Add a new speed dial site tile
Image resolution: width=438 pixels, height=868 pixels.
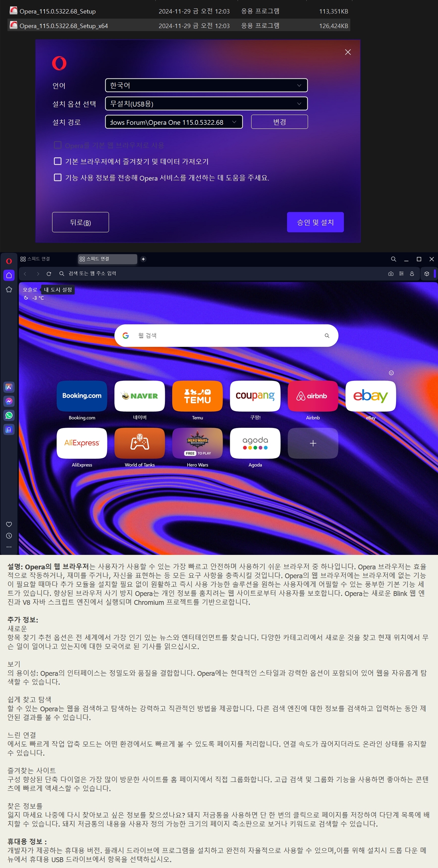click(x=313, y=443)
